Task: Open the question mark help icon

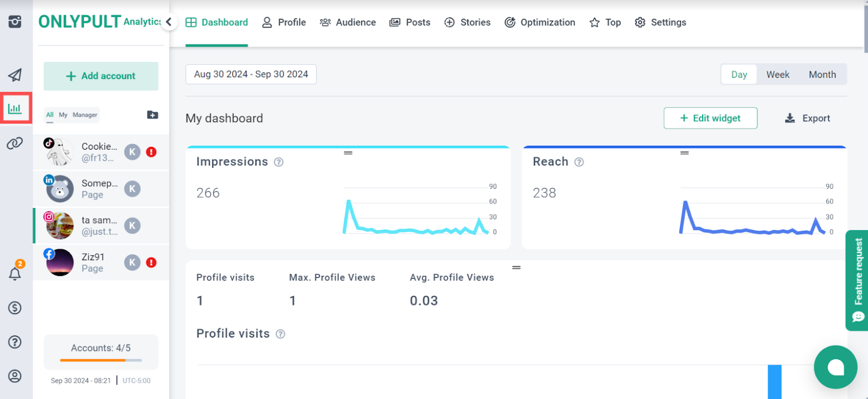Action: [x=15, y=341]
